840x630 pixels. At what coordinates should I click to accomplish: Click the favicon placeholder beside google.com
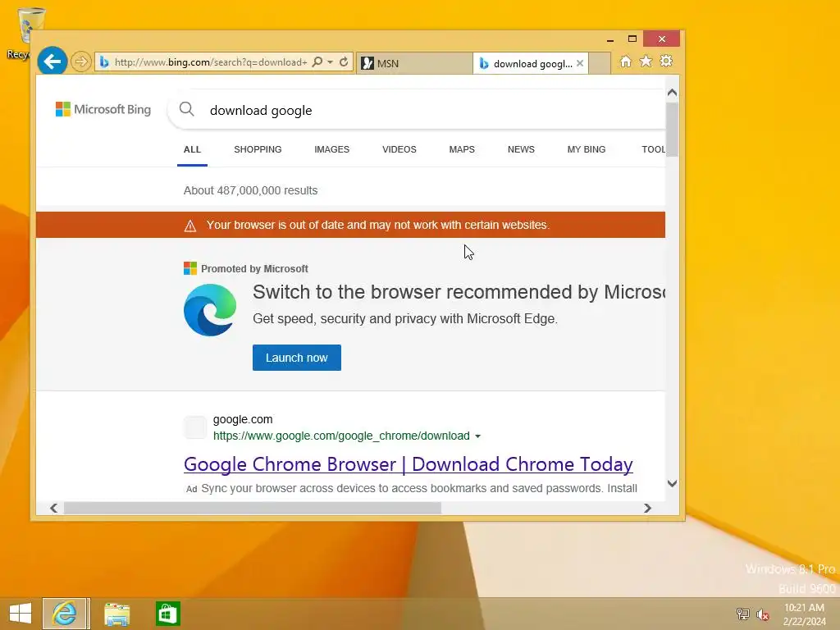click(195, 427)
